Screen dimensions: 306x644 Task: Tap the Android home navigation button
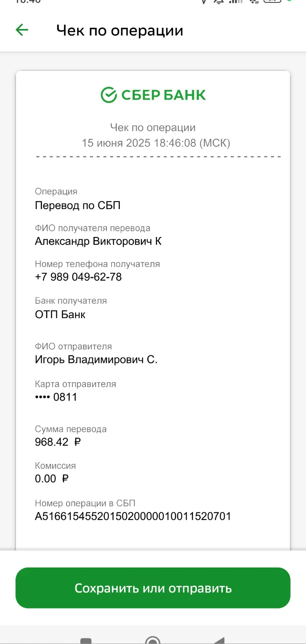[x=153, y=640]
